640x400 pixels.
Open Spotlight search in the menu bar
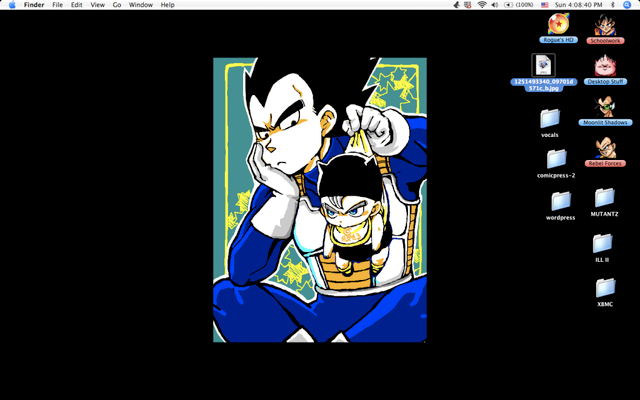(x=627, y=5)
